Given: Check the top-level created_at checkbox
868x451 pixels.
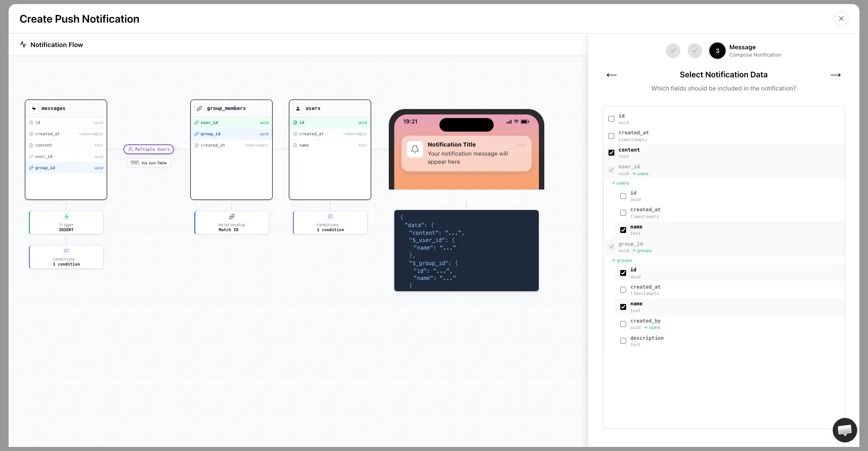Looking at the screenshot, I should click(611, 136).
